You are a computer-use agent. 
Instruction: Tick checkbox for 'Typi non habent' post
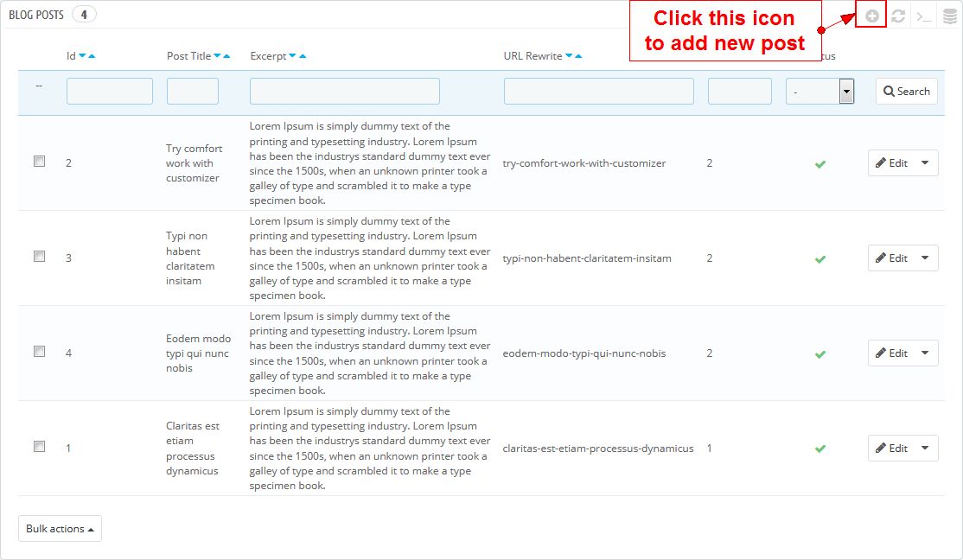point(39,256)
